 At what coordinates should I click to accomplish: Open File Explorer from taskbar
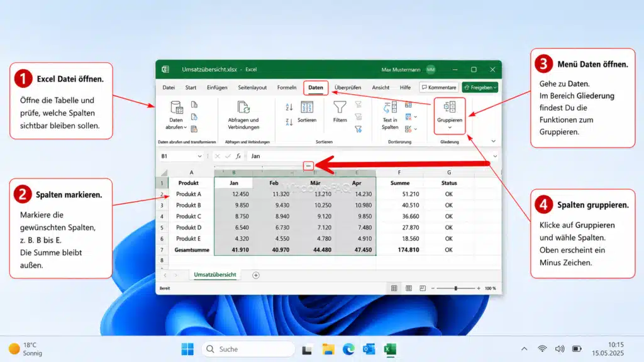tap(328, 349)
